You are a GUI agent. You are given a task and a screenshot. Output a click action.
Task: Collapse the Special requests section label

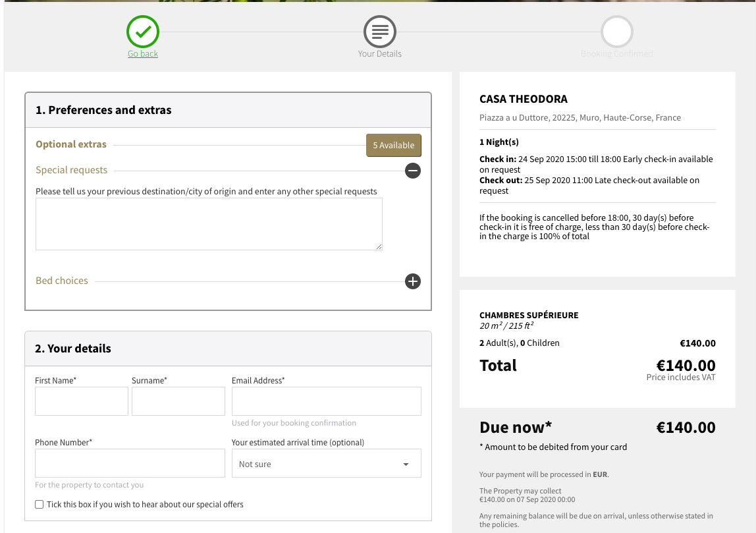pos(71,170)
